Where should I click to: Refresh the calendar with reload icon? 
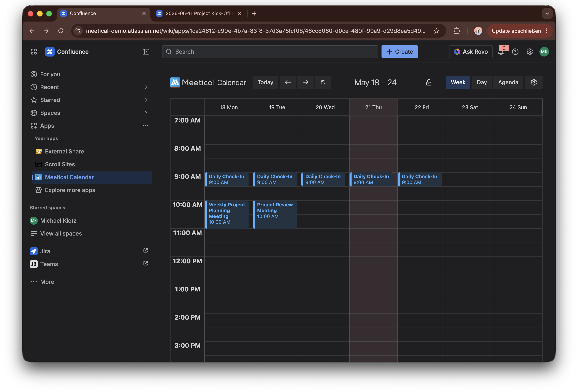point(323,82)
